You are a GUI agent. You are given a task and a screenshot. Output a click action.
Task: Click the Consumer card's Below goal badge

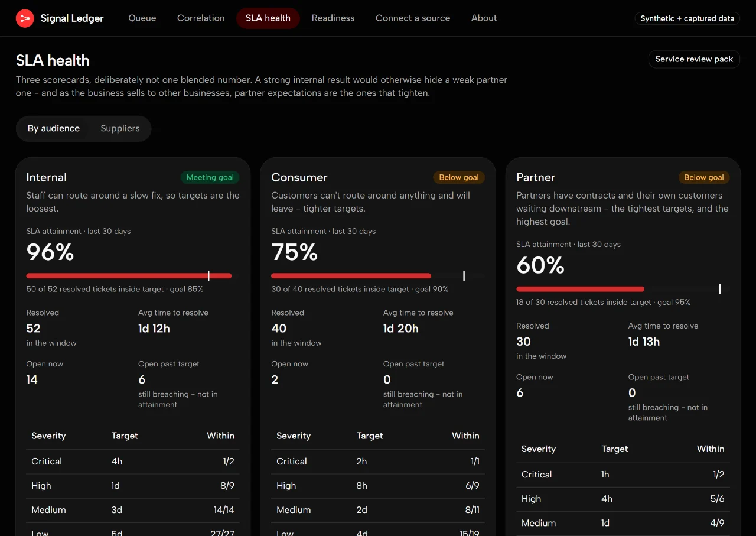coord(459,177)
